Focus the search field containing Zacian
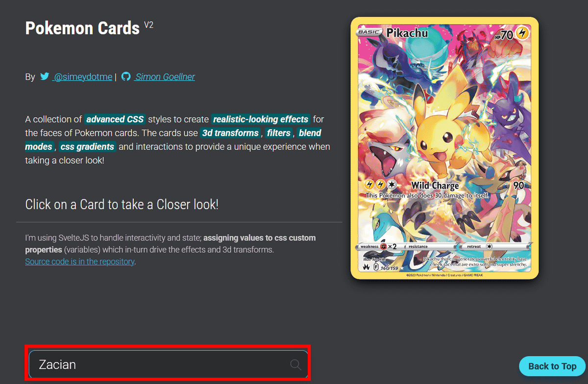 (168, 364)
